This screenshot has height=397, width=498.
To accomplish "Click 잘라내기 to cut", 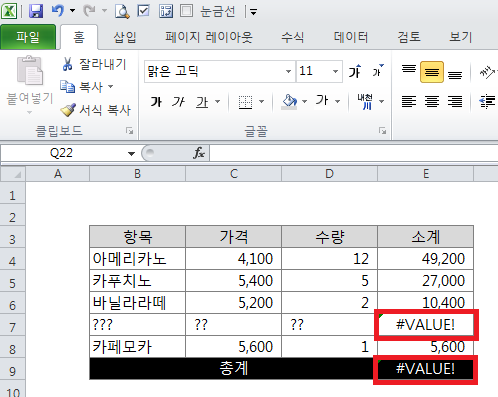I will [94, 64].
